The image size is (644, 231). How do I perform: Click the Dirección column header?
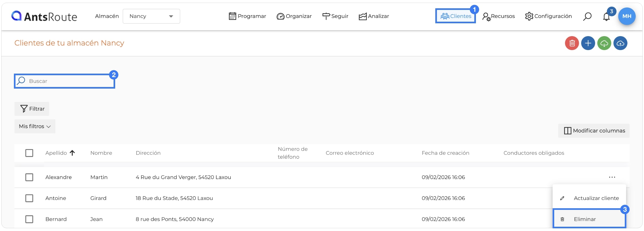[148, 153]
